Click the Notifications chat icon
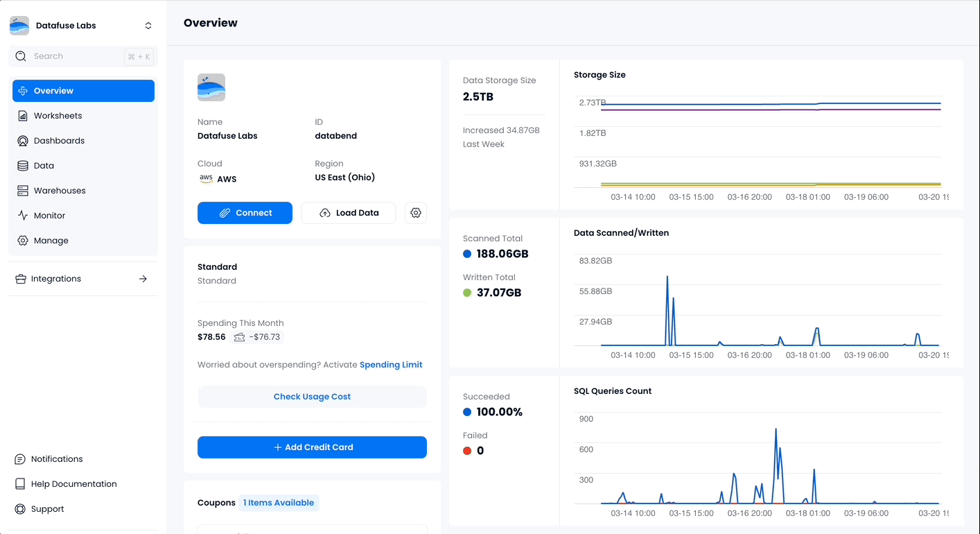Screen dimensions: 980x534 pos(20,459)
